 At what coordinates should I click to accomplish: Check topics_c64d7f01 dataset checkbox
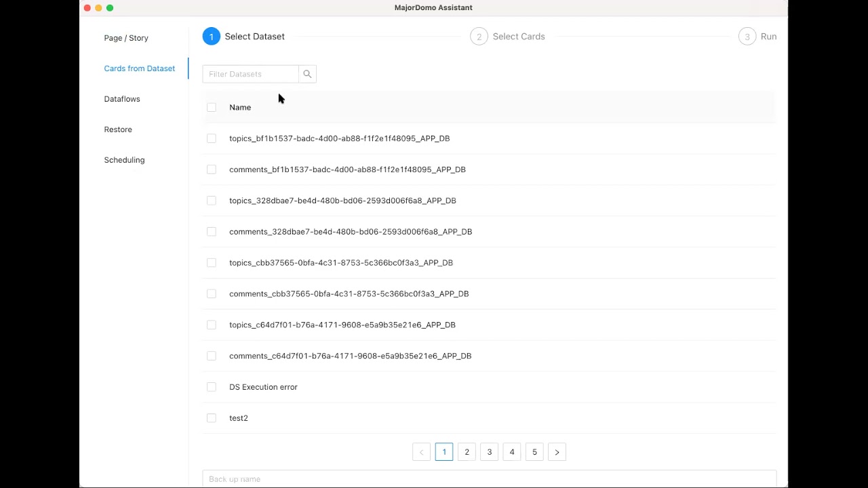coord(212,325)
